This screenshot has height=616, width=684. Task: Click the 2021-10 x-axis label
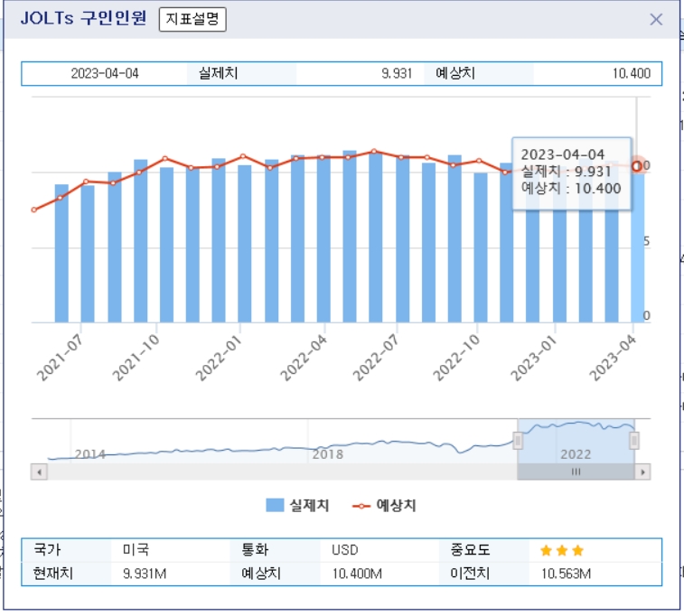[x=136, y=358]
